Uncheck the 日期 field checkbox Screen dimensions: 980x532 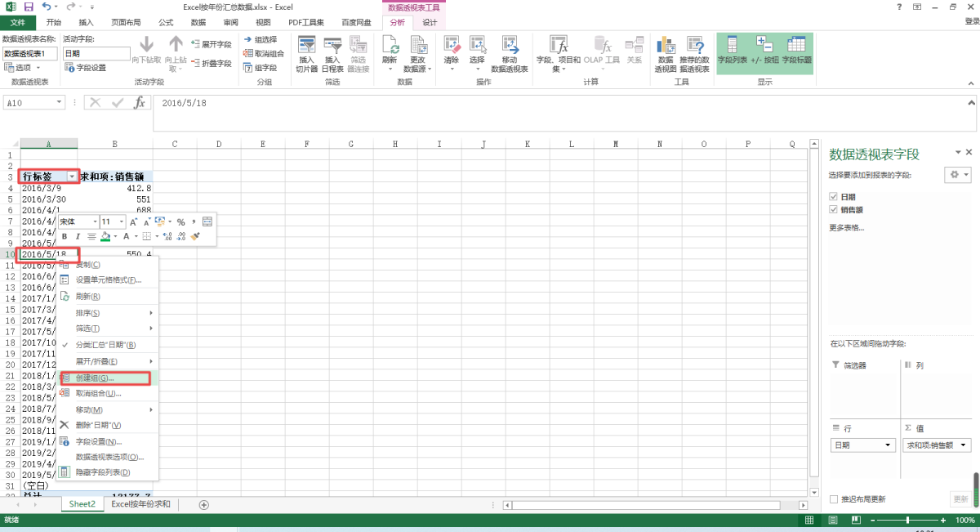coord(834,197)
